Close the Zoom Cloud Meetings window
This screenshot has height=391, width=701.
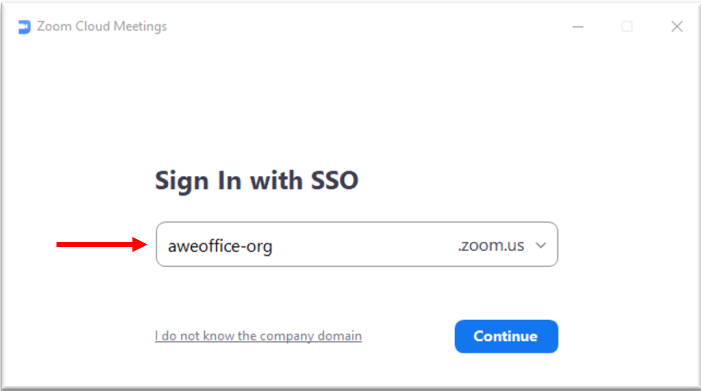pyautogui.click(x=677, y=26)
